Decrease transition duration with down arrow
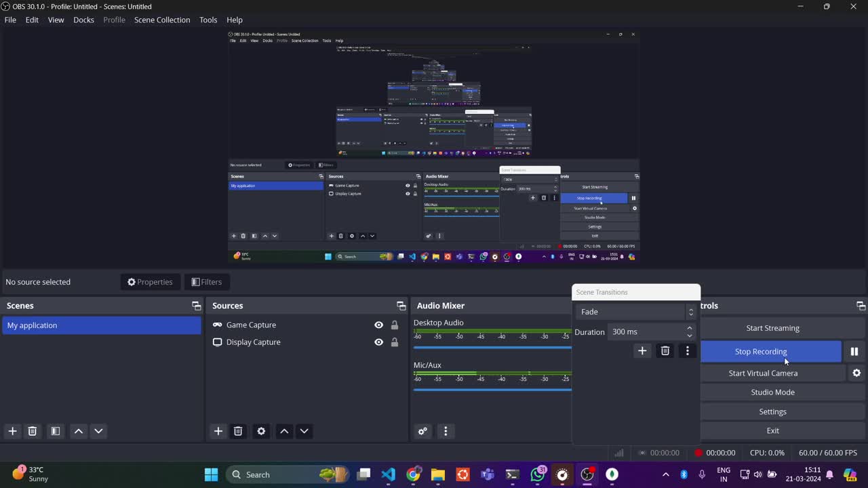The width and height of the screenshot is (868, 488). pyautogui.click(x=690, y=335)
